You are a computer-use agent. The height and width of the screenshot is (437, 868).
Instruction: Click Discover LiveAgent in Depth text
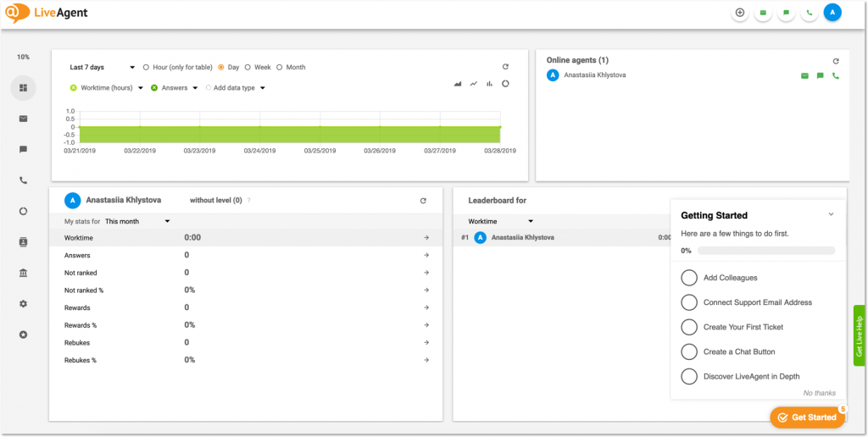pyautogui.click(x=752, y=377)
